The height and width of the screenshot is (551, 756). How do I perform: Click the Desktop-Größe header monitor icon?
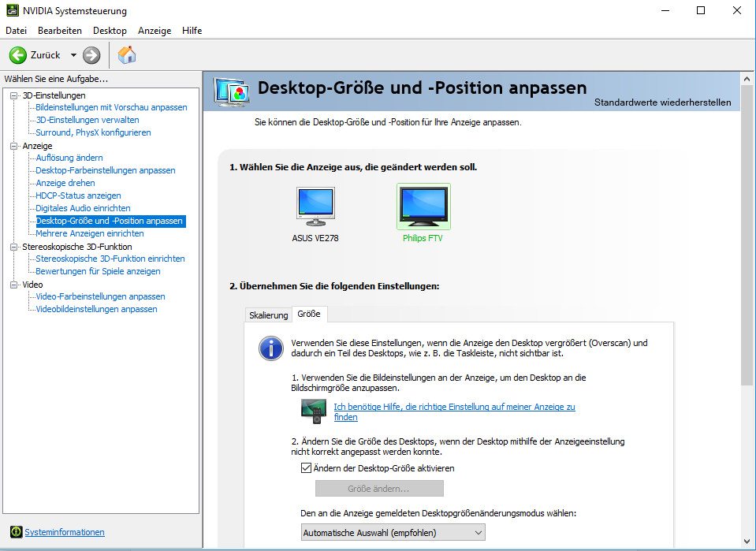tap(232, 91)
